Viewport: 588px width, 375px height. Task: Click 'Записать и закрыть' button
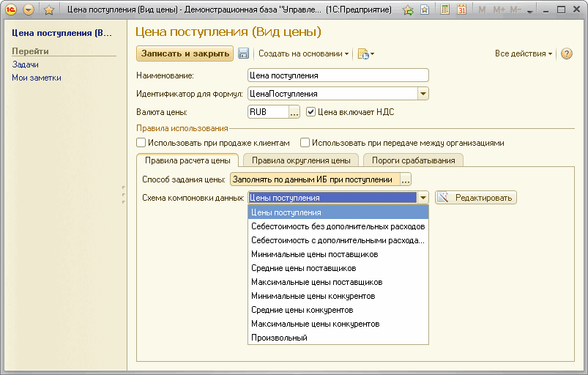184,53
